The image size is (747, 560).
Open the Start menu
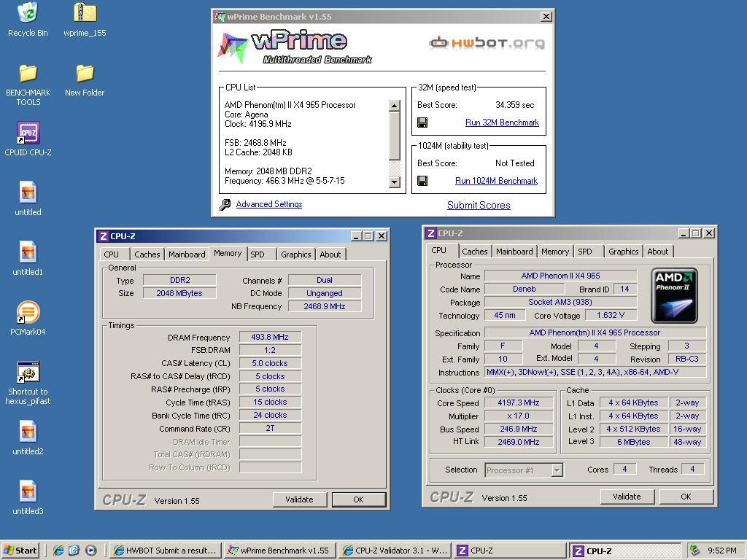[20, 550]
